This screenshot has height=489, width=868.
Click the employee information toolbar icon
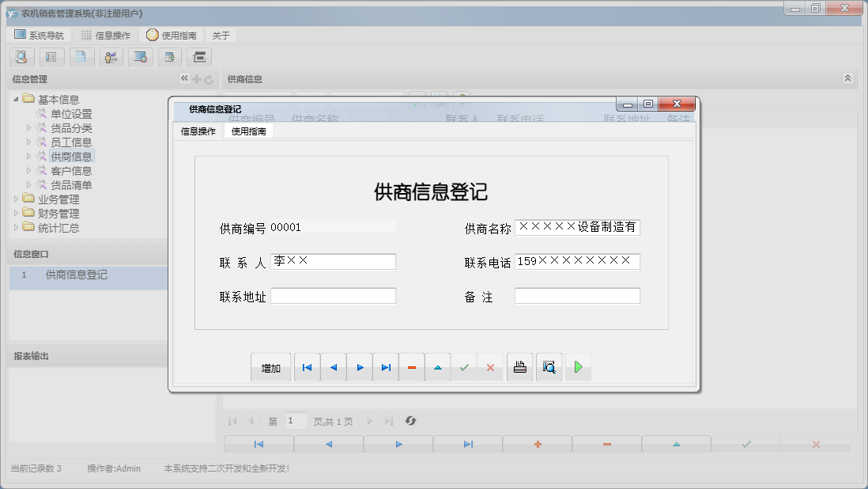111,57
